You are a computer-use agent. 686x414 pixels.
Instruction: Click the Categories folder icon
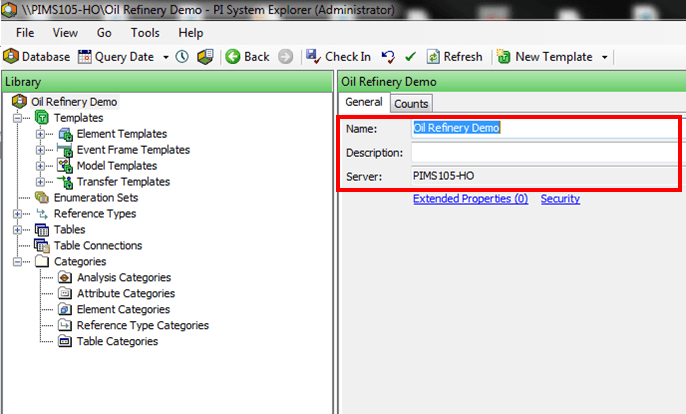coord(42,261)
